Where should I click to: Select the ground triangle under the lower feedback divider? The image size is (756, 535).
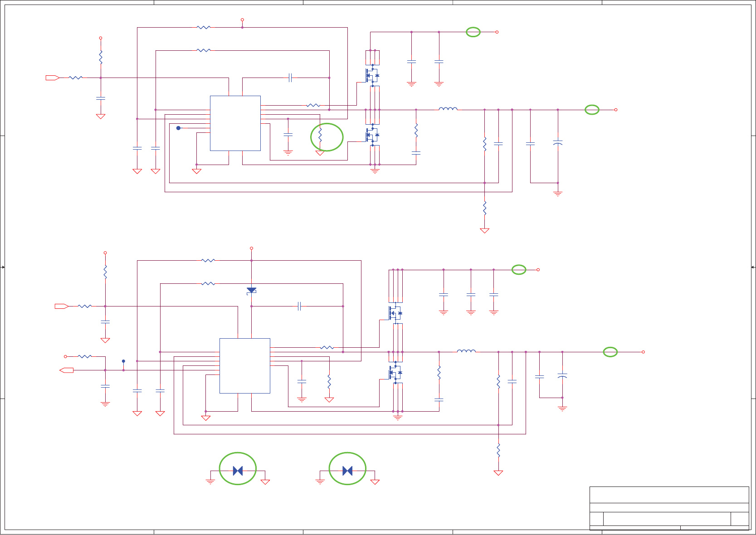[x=498, y=473]
